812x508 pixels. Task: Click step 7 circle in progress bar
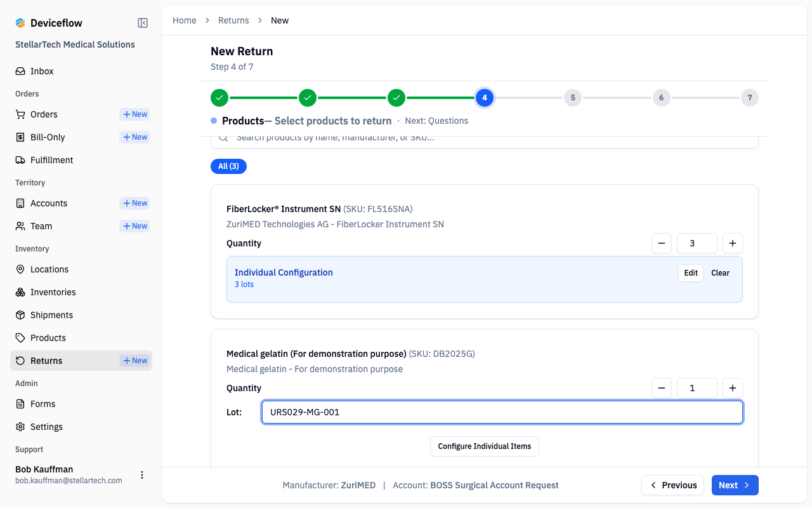(x=750, y=98)
